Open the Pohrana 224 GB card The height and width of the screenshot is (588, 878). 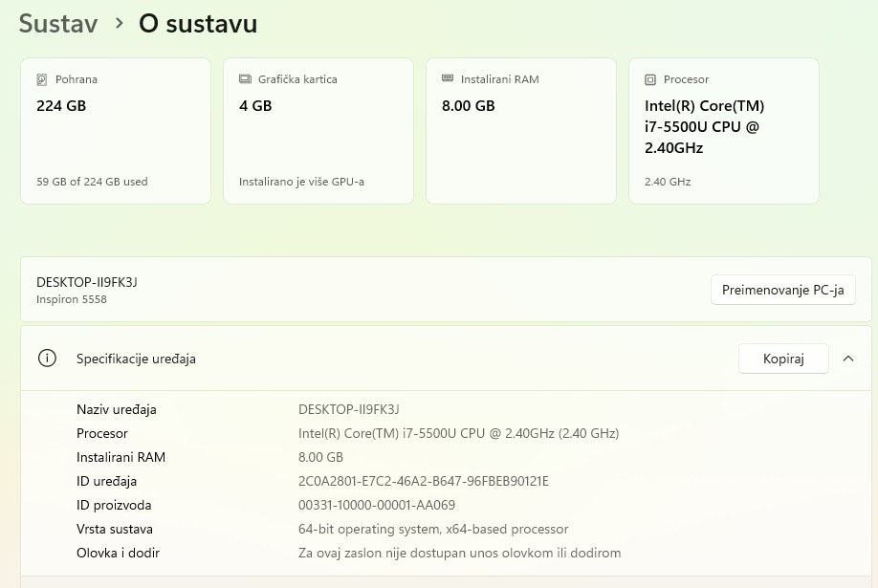(116, 131)
